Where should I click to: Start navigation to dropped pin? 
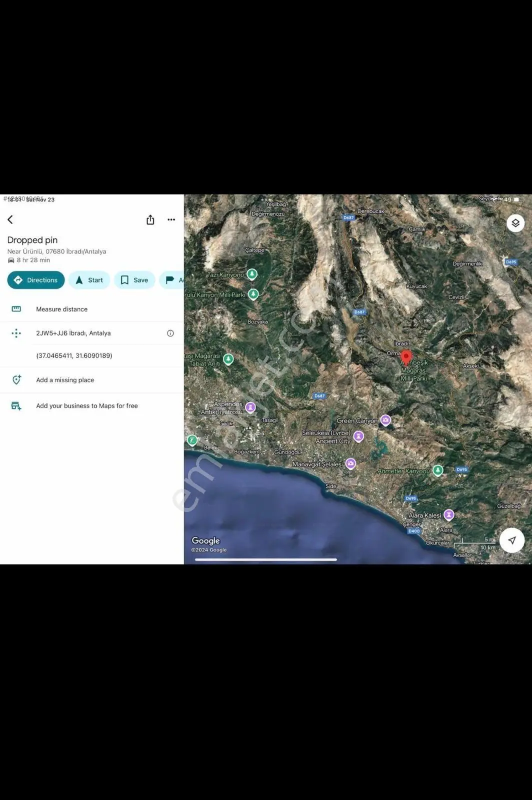89,280
